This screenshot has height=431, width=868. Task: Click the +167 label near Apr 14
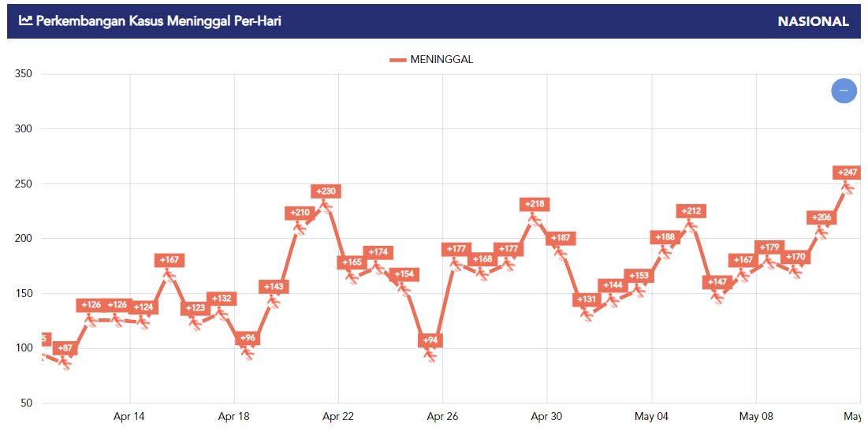170,259
